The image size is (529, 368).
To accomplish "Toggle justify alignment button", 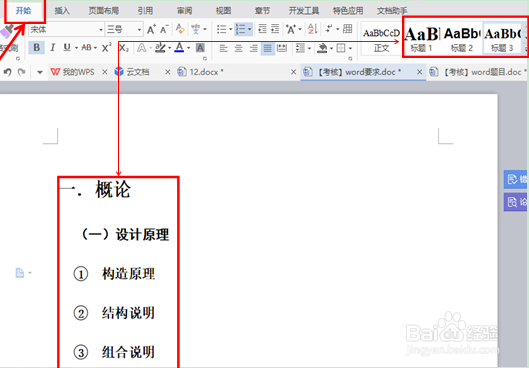I will click(268, 48).
